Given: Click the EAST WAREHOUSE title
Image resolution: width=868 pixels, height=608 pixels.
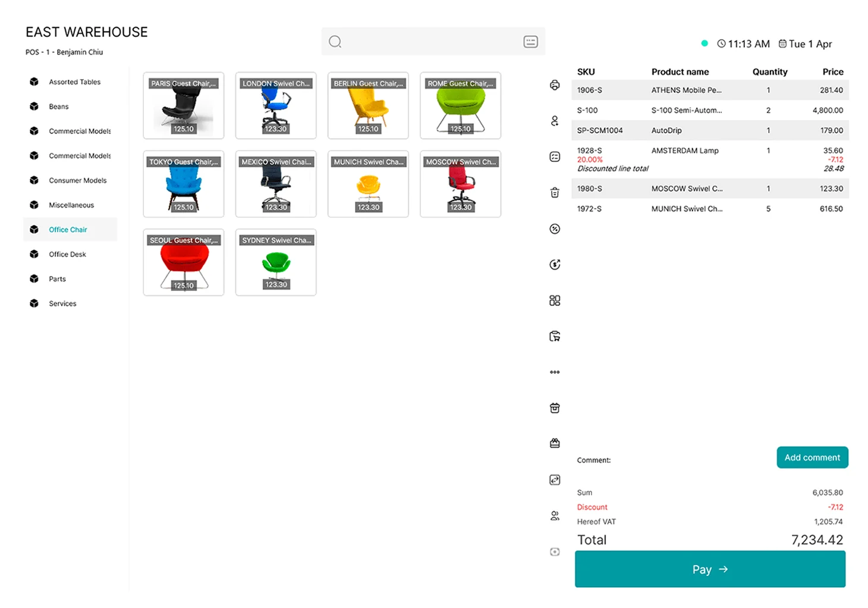Looking at the screenshot, I should click(87, 32).
